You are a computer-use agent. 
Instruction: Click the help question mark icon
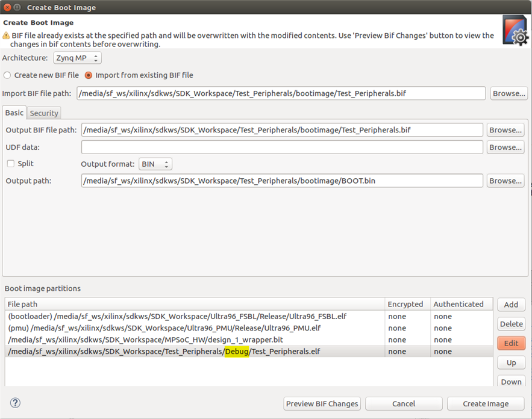16,403
